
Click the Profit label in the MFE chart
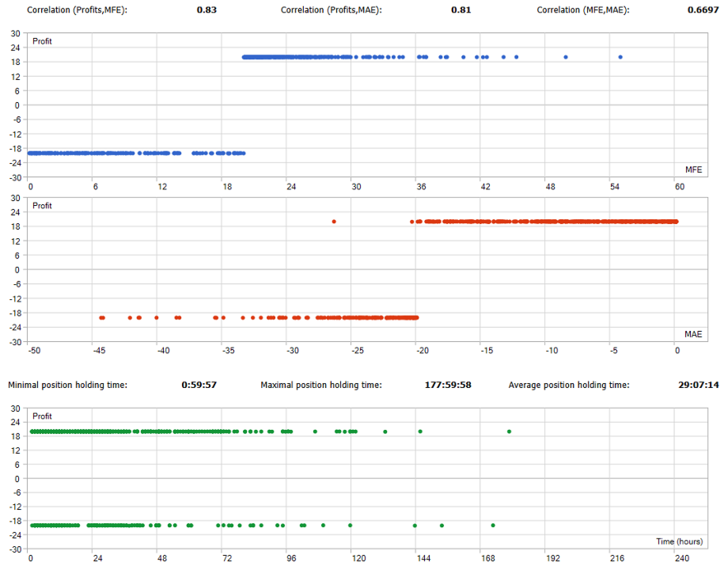[42, 41]
